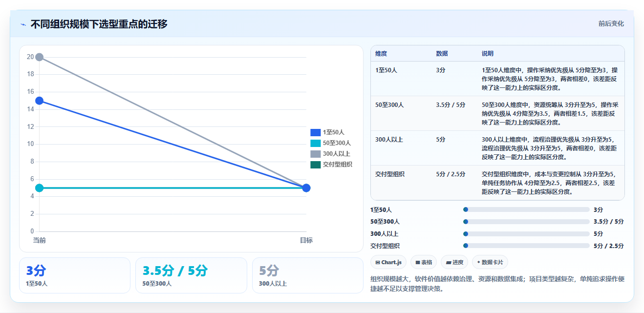The height and width of the screenshot is (313, 644).
Task: Click the 数据 column header
Action: pos(442,54)
